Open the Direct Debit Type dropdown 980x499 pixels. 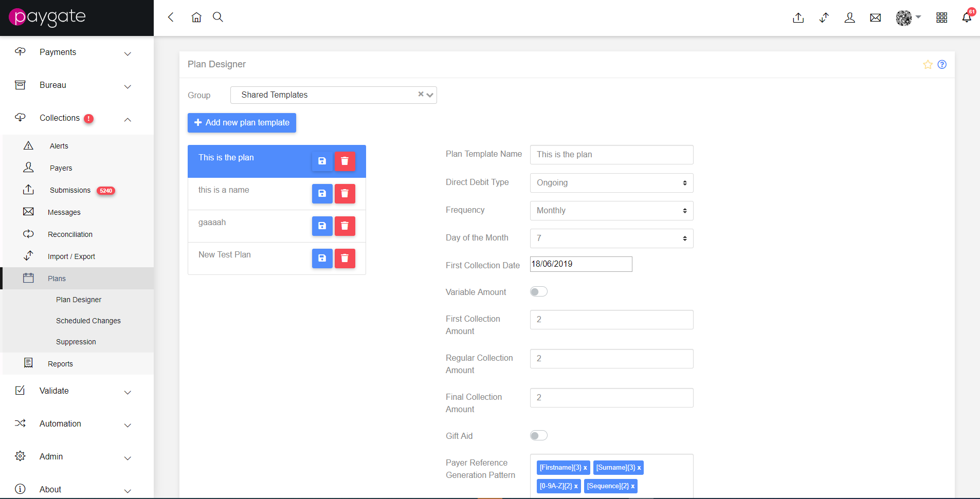[611, 183]
